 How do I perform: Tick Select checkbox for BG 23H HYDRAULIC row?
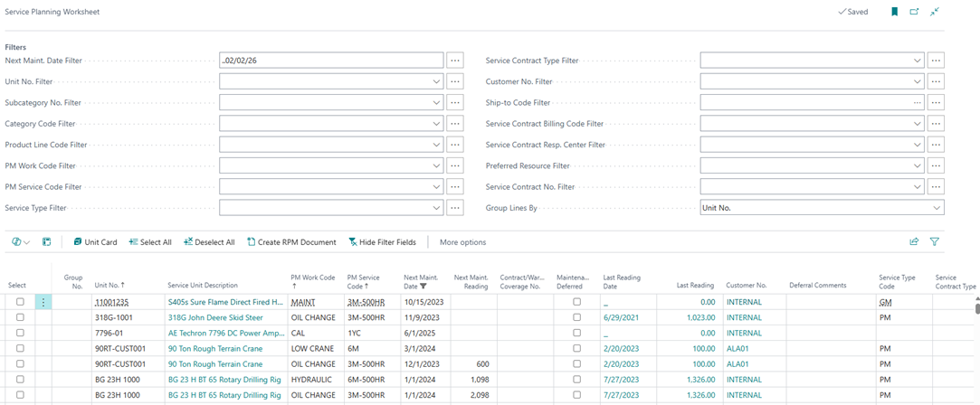(20, 380)
